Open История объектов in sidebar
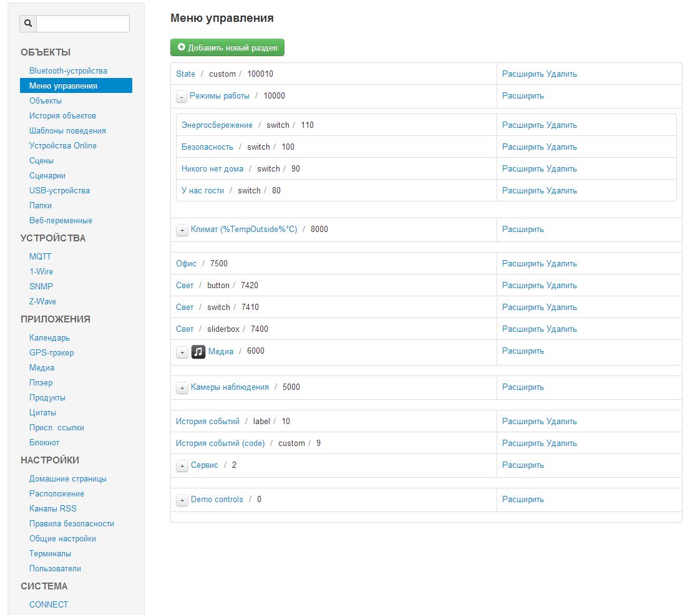The width and height of the screenshot is (700, 615). tap(62, 115)
